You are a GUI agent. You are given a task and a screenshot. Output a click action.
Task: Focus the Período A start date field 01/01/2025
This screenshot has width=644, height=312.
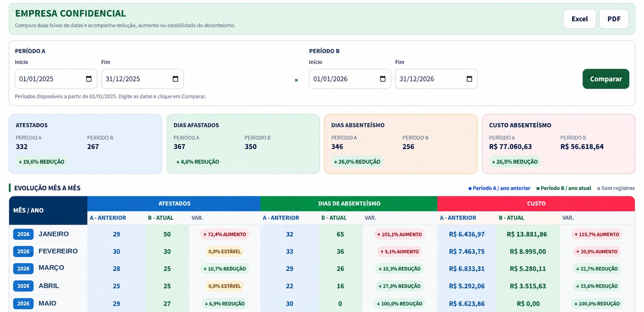pyautogui.click(x=56, y=79)
